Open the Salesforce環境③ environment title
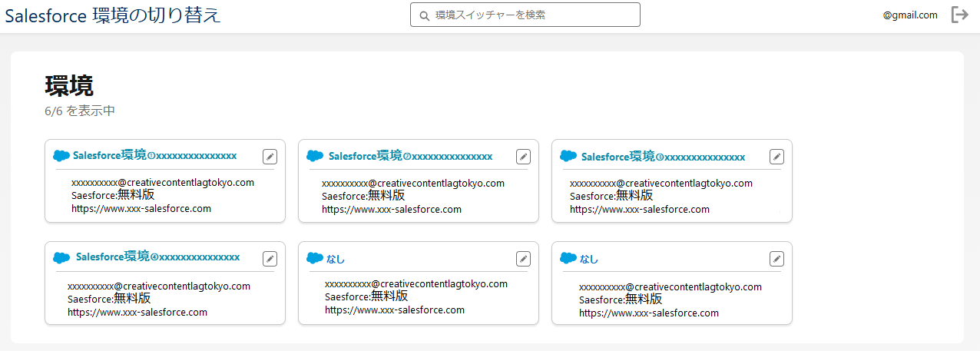This screenshot has width=980, height=351. click(663, 157)
